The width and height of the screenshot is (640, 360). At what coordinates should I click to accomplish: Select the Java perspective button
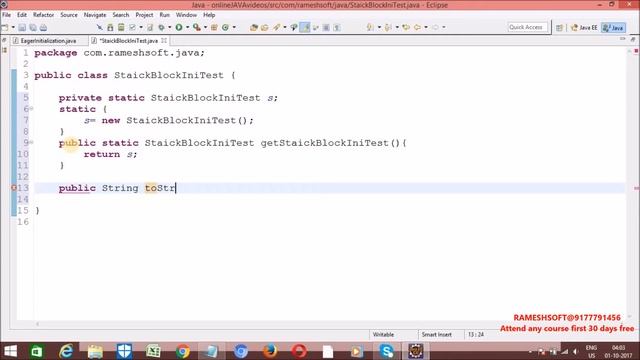(x=614, y=27)
